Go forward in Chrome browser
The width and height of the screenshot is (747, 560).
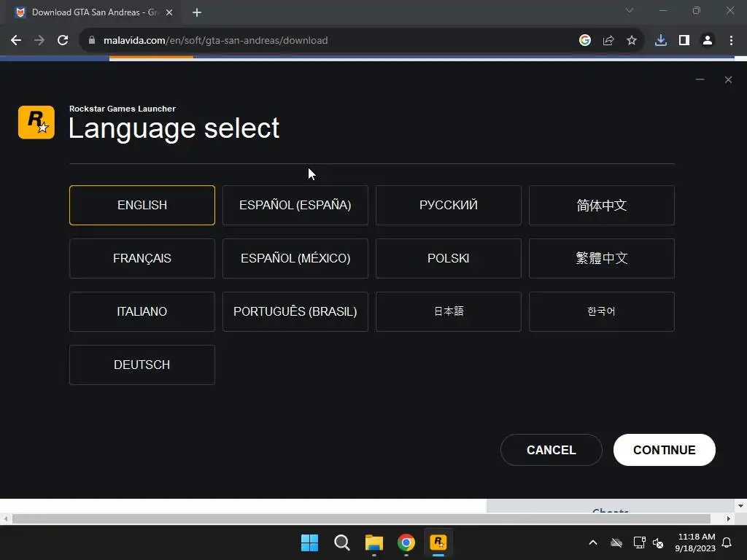coord(39,41)
